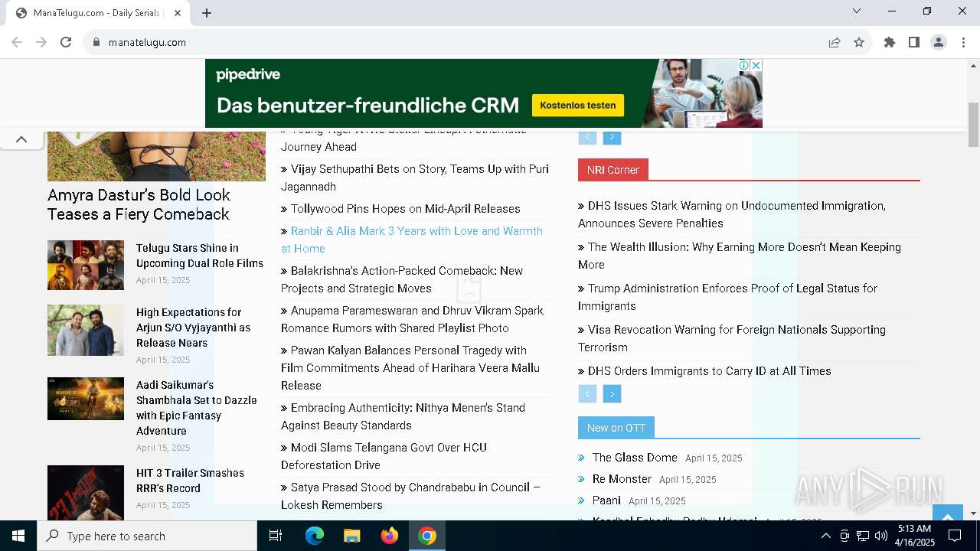
Task: Go to next NRI Corner page arrow
Action: click(612, 394)
